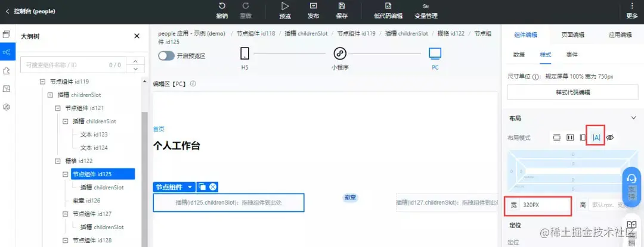Collapse 节点组件 id125 tree node
This screenshot has height=247, width=644.
click(x=66, y=174)
